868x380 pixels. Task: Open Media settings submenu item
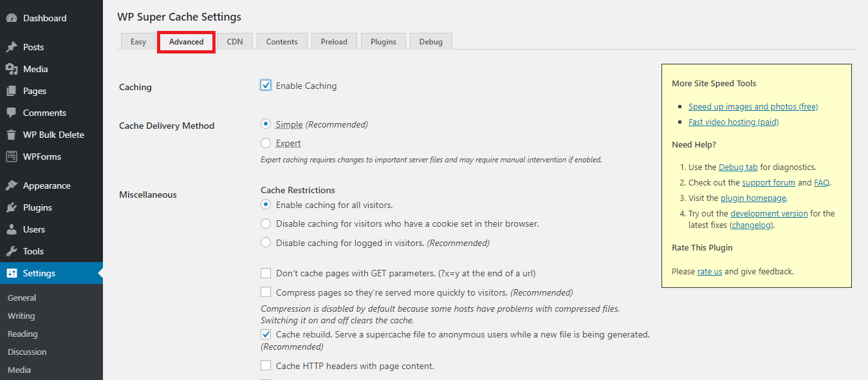(19, 370)
